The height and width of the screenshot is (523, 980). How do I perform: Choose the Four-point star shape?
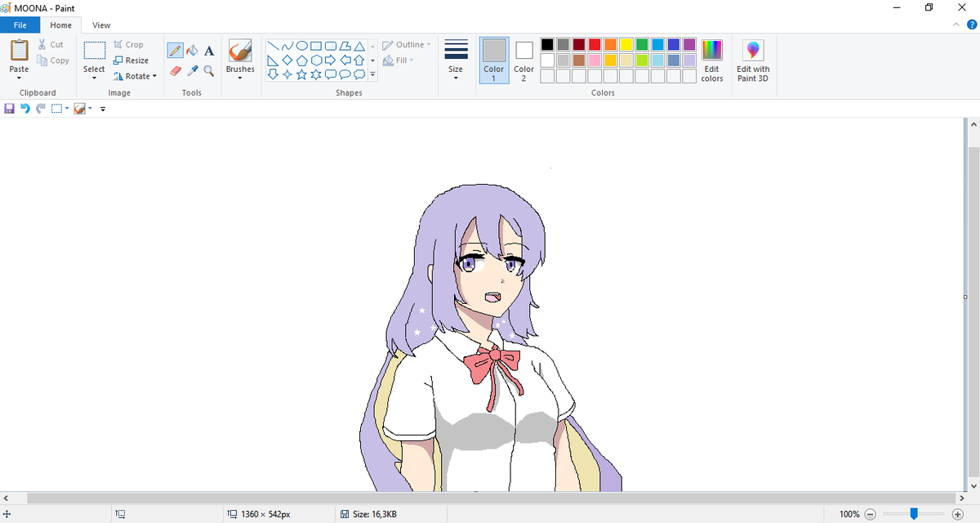(x=287, y=74)
